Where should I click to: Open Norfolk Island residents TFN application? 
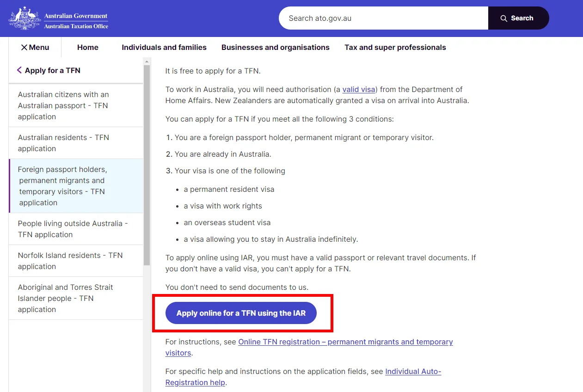coord(70,261)
